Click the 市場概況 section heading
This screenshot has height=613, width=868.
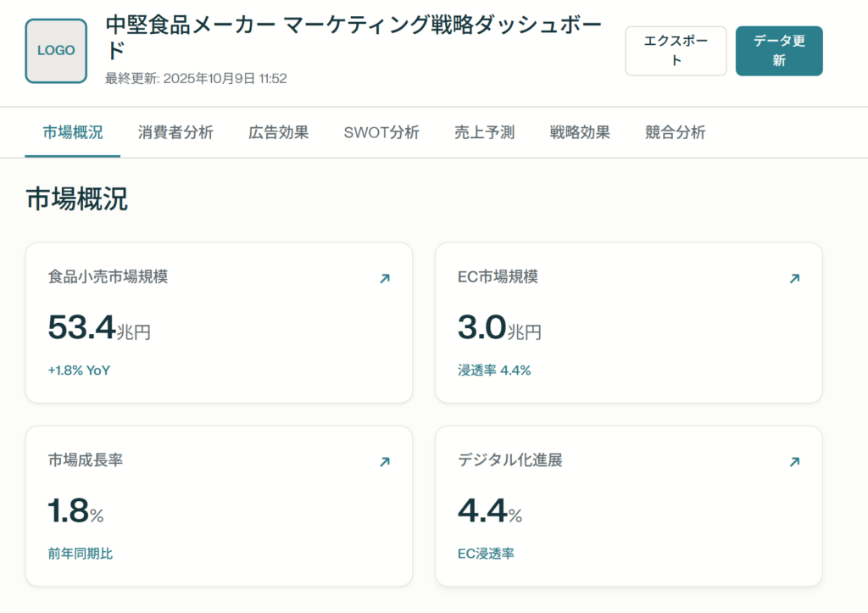(76, 199)
